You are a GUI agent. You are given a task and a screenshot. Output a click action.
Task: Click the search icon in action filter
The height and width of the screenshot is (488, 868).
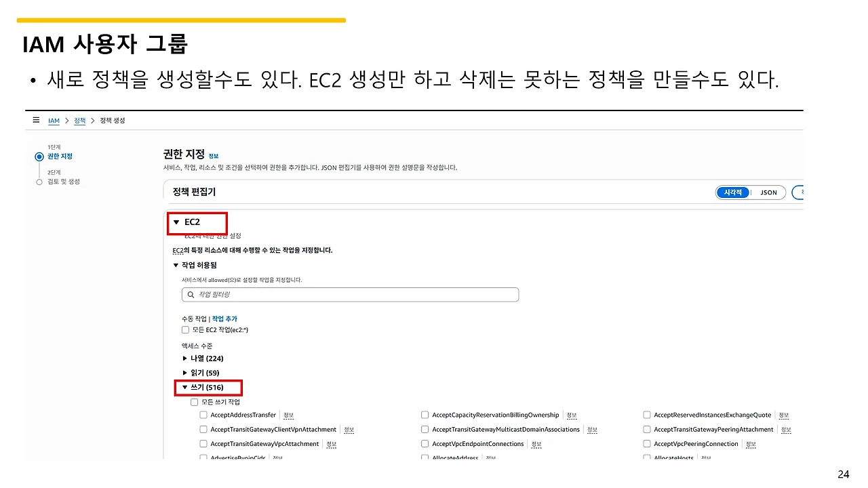[190, 295]
